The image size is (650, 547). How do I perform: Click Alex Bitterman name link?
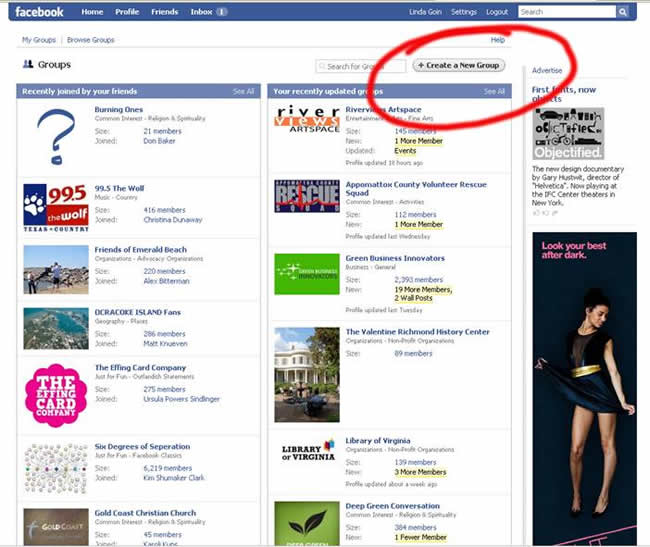(166, 281)
